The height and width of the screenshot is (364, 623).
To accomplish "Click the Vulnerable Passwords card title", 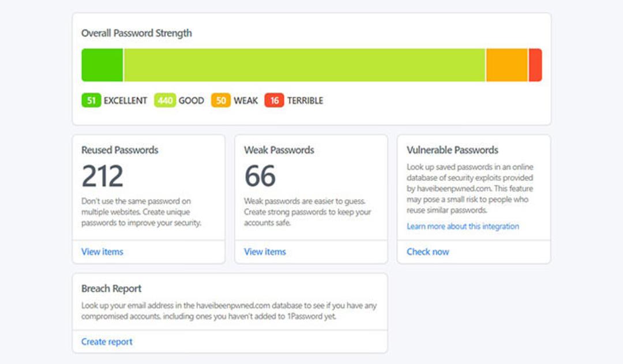I will click(x=452, y=150).
